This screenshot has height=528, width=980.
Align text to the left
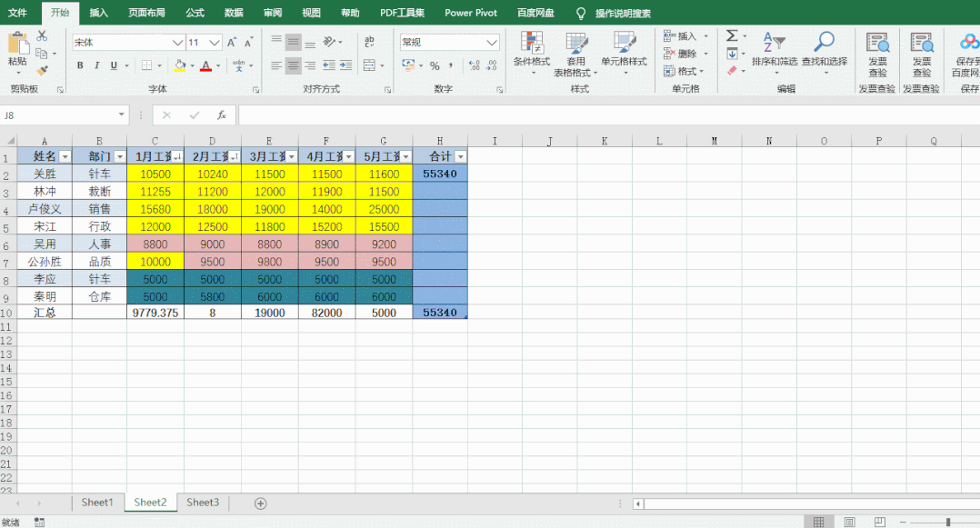276,65
